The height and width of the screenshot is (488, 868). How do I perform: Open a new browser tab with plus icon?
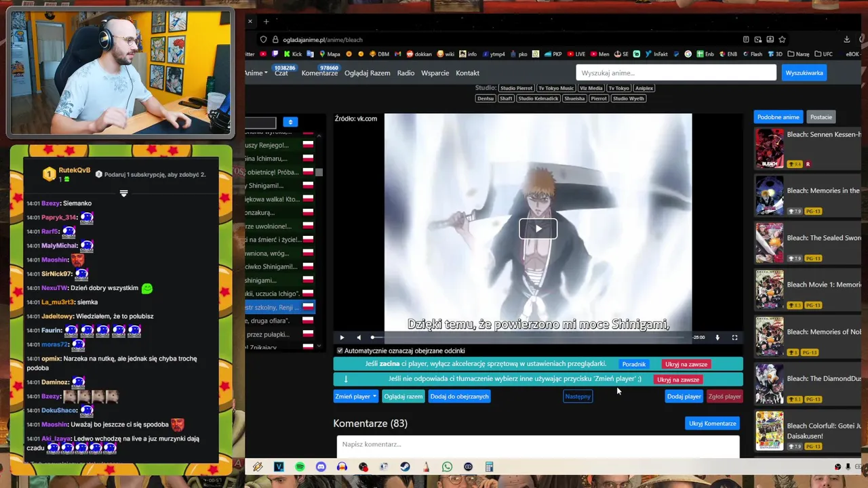click(x=266, y=21)
